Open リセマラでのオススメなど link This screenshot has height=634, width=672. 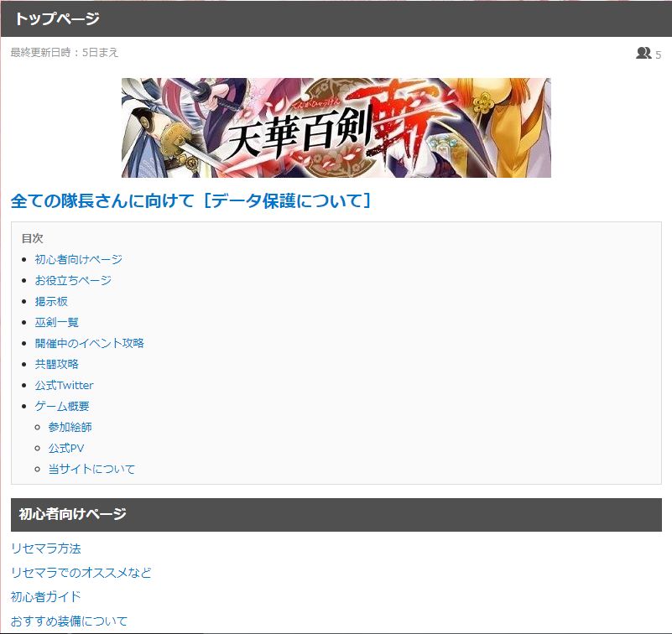click(x=81, y=572)
